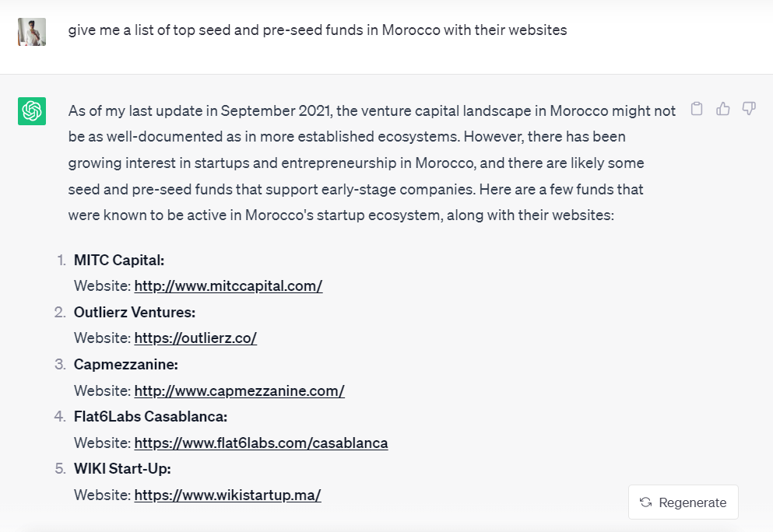Image resolution: width=773 pixels, height=532 pixels.
Task: Visit the capmezzanine.com link
Action: click(x=239, y=391)
